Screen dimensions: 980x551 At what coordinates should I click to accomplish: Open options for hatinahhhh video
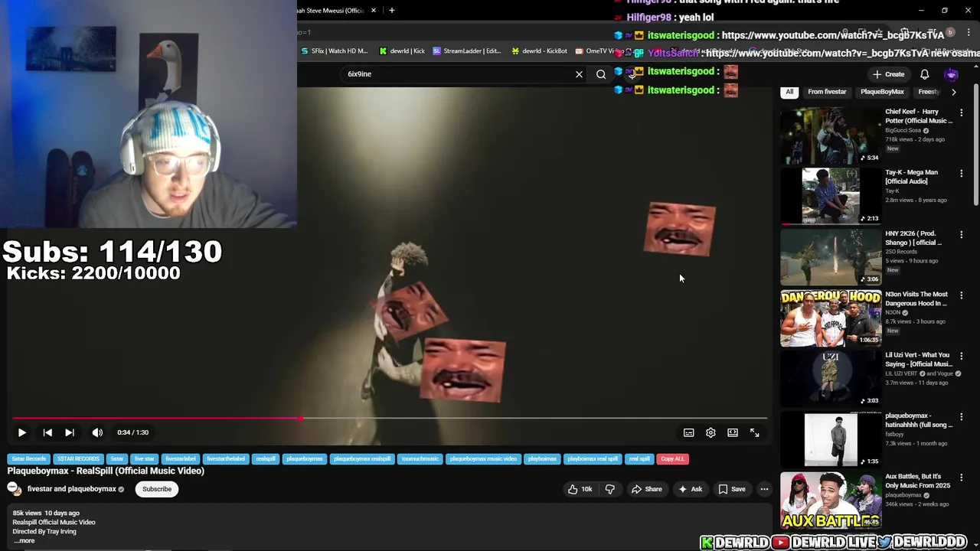pos(962,417)
